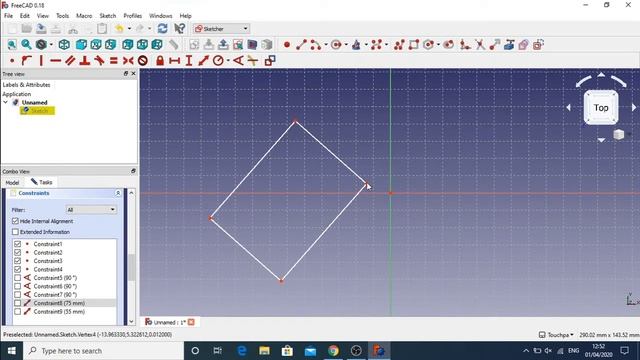Image resolution: width=640 pixels, height=360 pixels.
Task: Apply the vertical distance constraint
Action: [x=189, y=61]
